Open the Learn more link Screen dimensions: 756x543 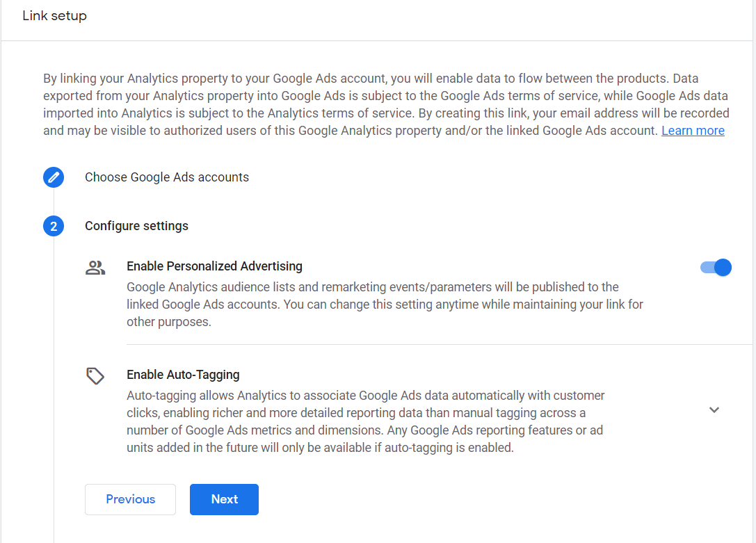[693, 130]
